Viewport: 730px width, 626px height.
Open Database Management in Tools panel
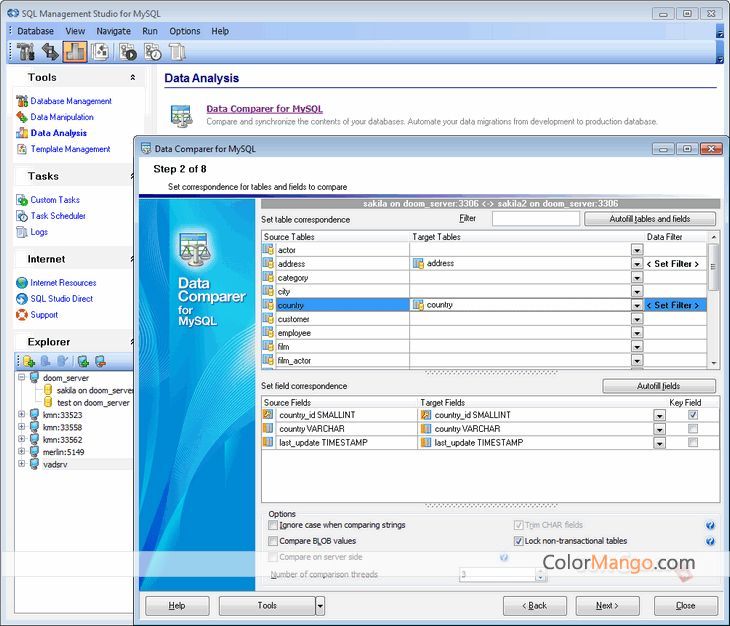coord(71,101)
